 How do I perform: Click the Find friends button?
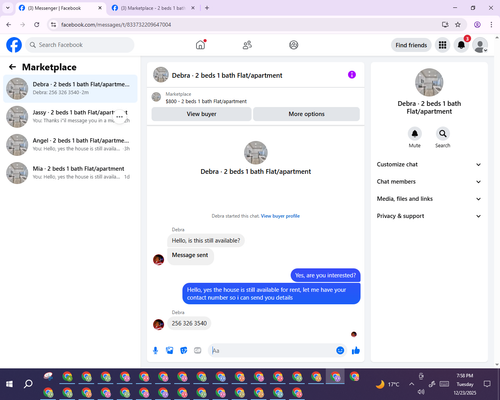point(411,45)
